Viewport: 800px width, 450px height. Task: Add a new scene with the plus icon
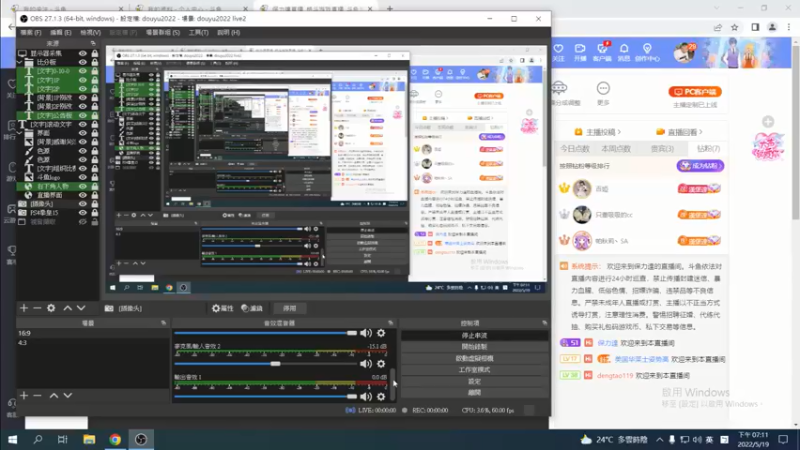(24, 395)
